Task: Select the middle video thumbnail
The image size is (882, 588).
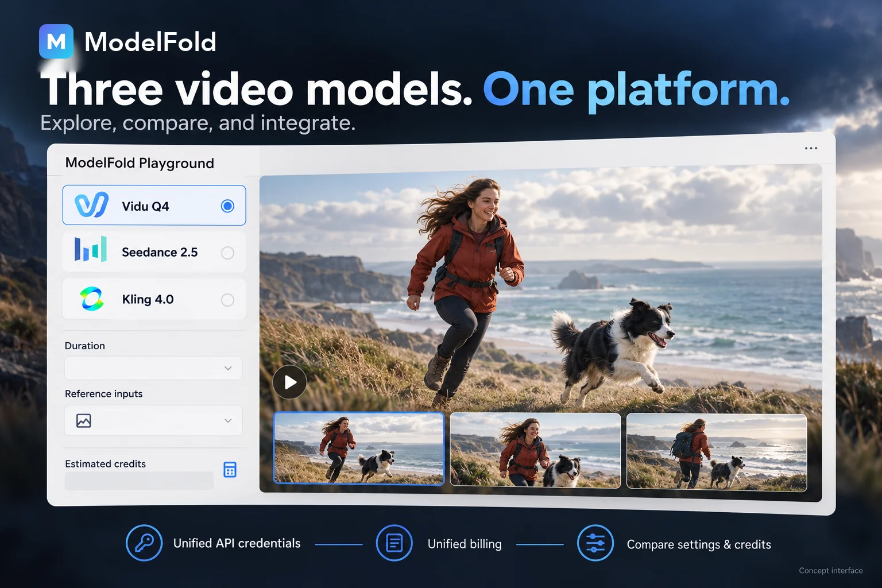Action: pyautogui.click(x=535, y=450)
